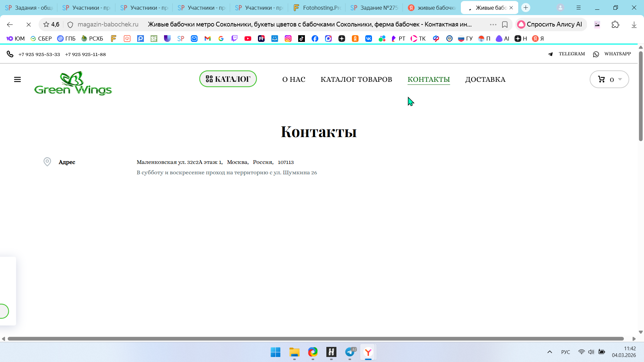Click the Green Wings logo

click(x=73, y=83)
